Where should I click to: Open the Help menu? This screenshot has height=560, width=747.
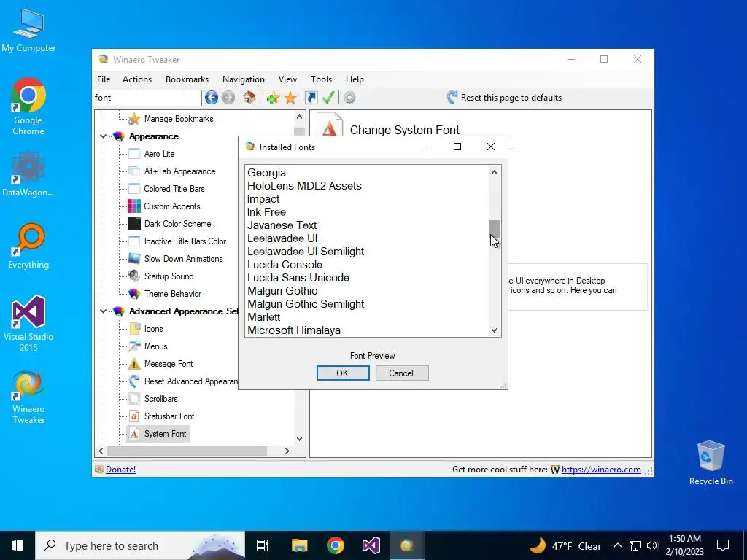tap(355, 79)
